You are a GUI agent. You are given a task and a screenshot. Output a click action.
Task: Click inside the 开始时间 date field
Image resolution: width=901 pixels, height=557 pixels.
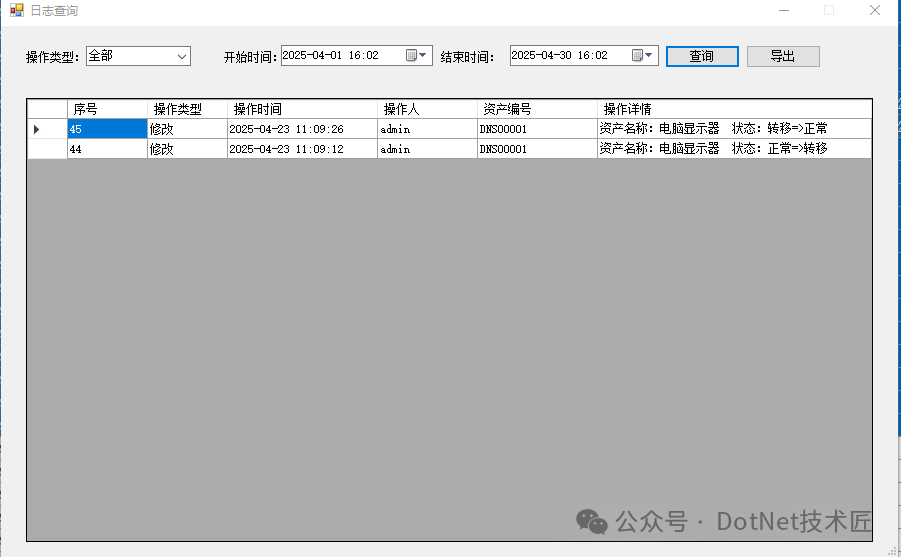click(340, 56)
